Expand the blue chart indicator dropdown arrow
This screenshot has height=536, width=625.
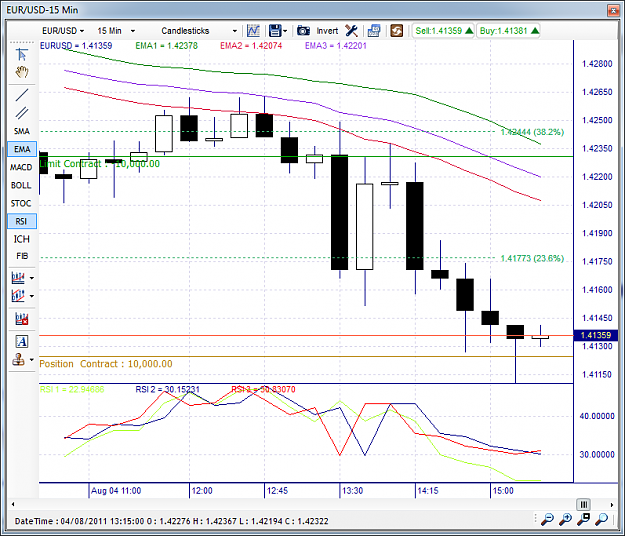32,278
